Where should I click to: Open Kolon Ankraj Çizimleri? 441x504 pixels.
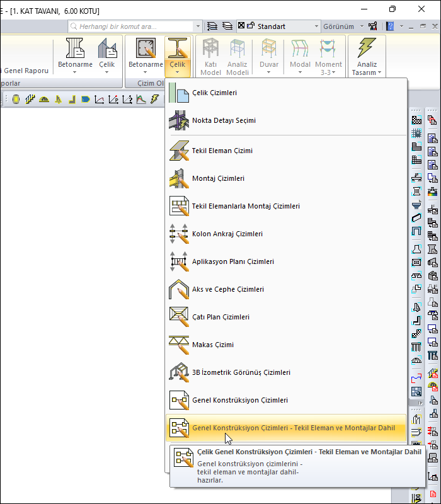286,234
